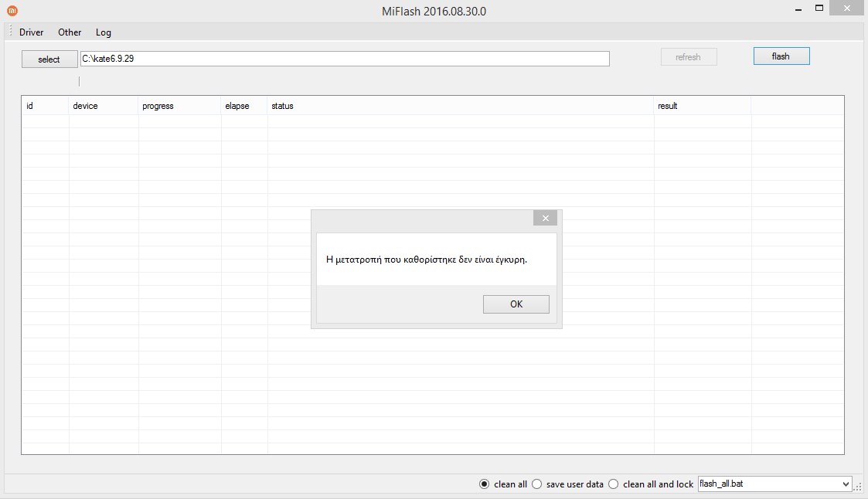Image resolution: width=868 pixels, height=499 pixels.
Task: Click the id column header
Action: pyautogui.click(x=46, y=106)
